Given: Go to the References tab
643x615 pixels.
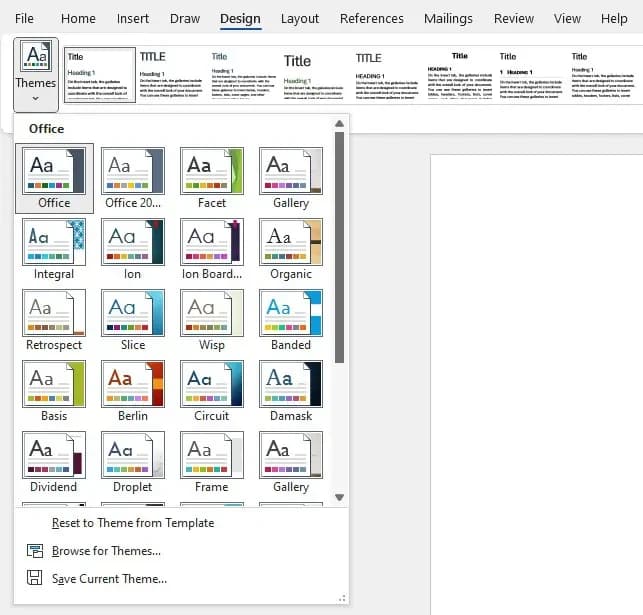Looking at the screenshot, I should (372, 18).
